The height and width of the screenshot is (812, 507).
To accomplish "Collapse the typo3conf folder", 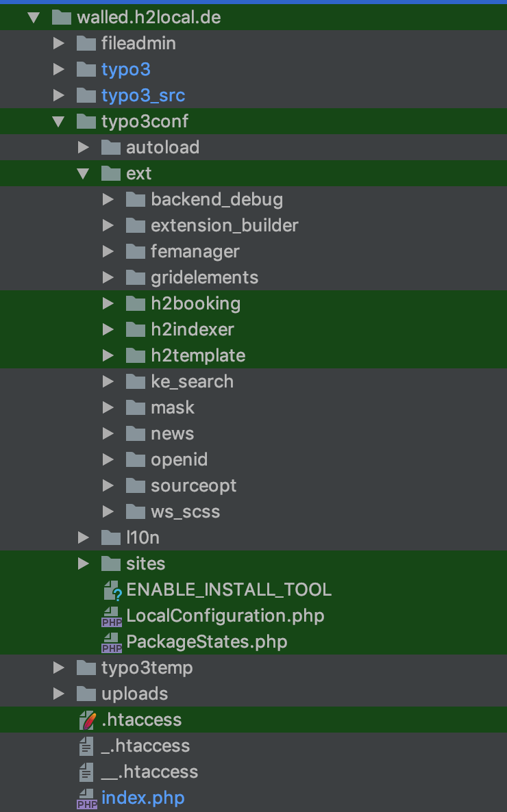I will [58, 121].
